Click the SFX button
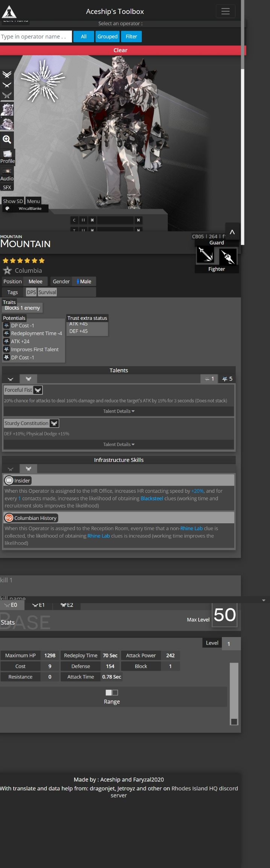 7,187
